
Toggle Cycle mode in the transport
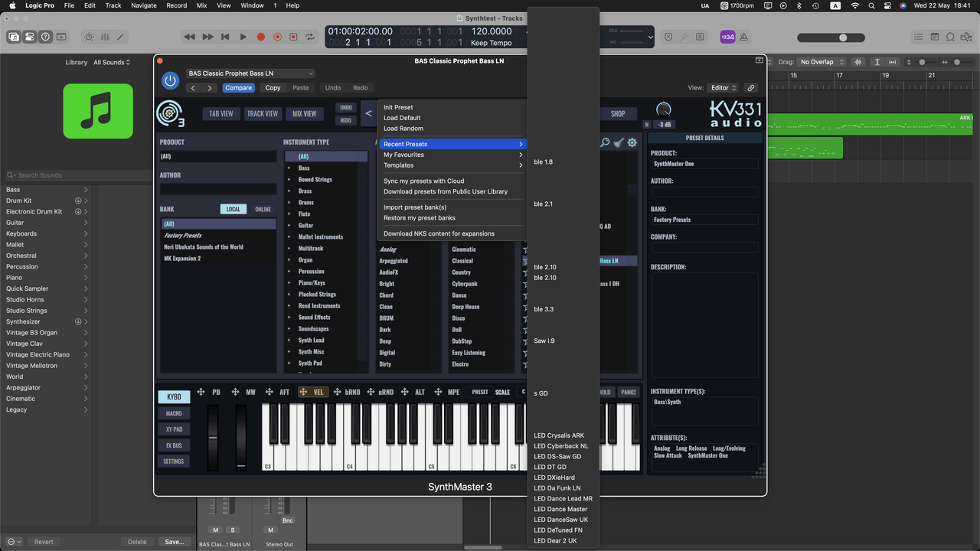(x=311, y=37)
